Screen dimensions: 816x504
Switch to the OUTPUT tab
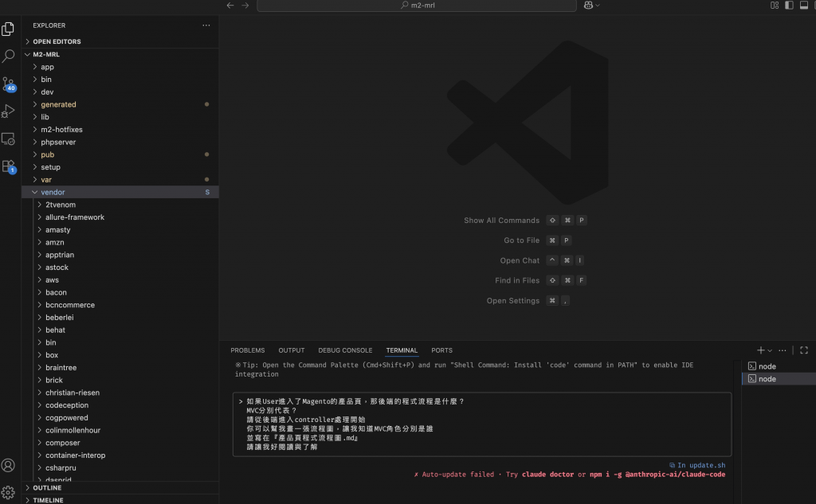coord(292,350)
